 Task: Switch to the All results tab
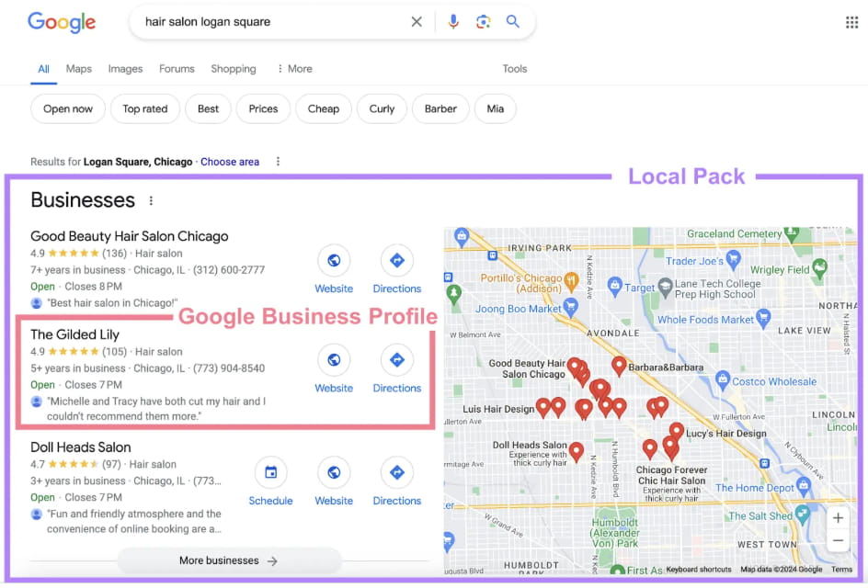tap(44, 69)
